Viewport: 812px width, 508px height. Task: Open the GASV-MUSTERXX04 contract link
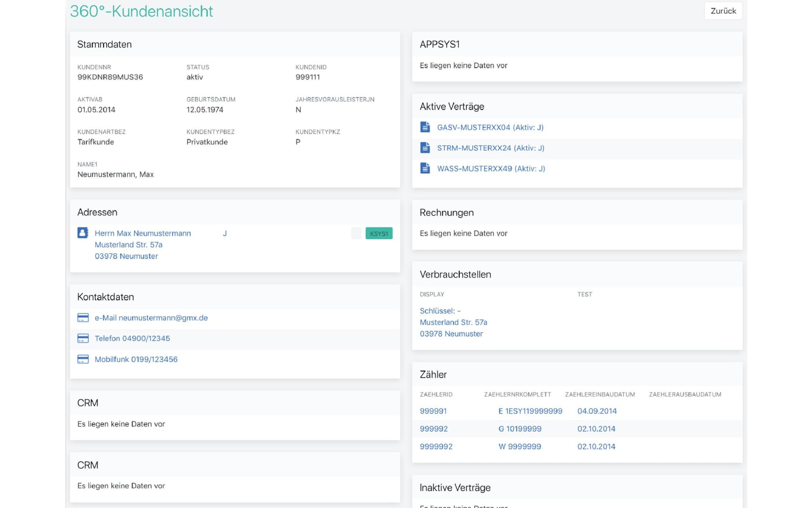pos(490,127)
